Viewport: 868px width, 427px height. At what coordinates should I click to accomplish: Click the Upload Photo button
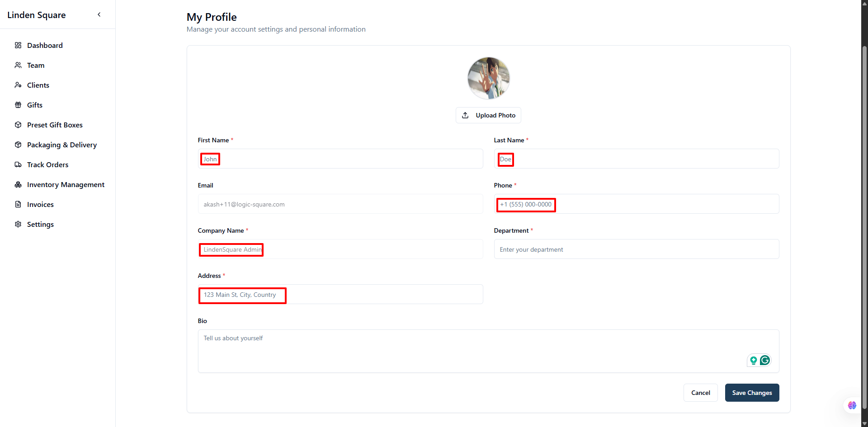tap(488, 115)
